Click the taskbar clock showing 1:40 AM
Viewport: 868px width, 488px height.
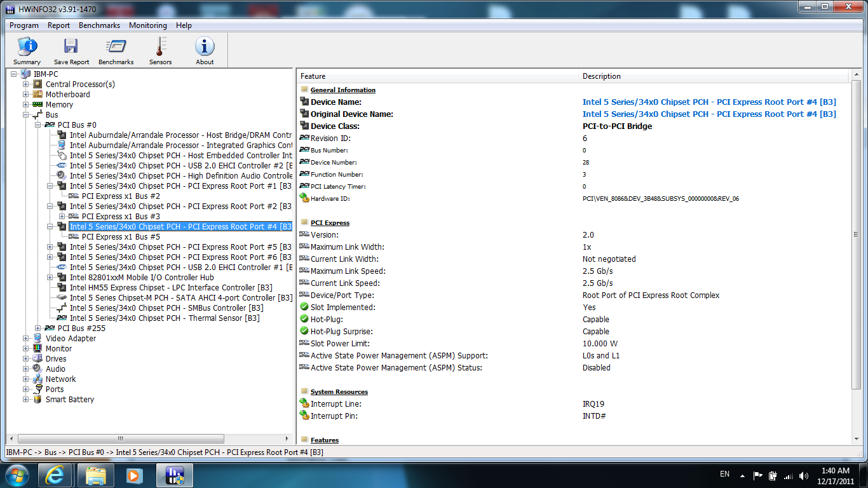click(x=835, y=471)
